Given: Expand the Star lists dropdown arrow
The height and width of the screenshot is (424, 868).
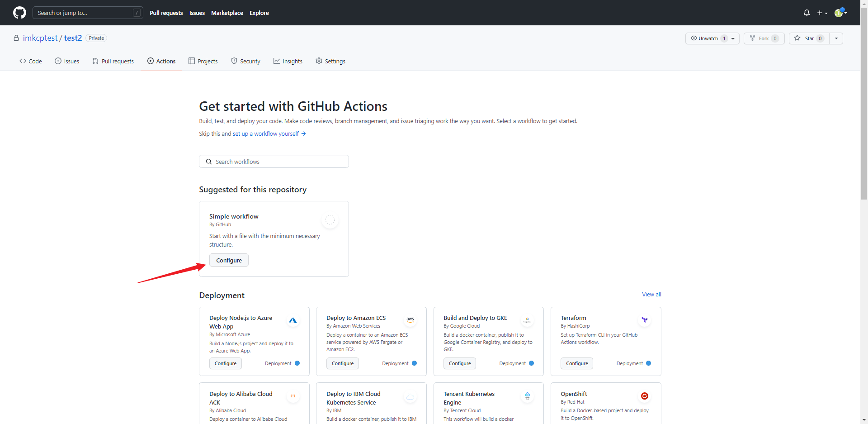Looking at the screenshot, I should pyautogui.click(x=836, y=38).
